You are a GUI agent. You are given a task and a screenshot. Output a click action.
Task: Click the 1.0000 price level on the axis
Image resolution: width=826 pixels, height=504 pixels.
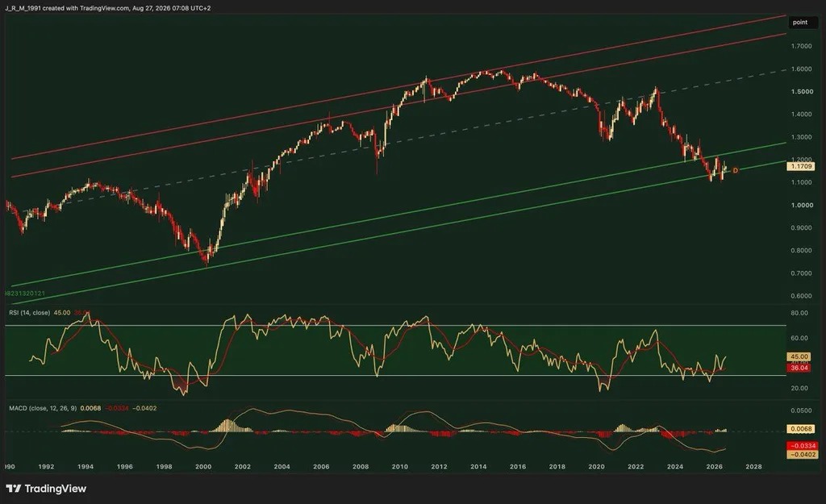tap(802, 206)
